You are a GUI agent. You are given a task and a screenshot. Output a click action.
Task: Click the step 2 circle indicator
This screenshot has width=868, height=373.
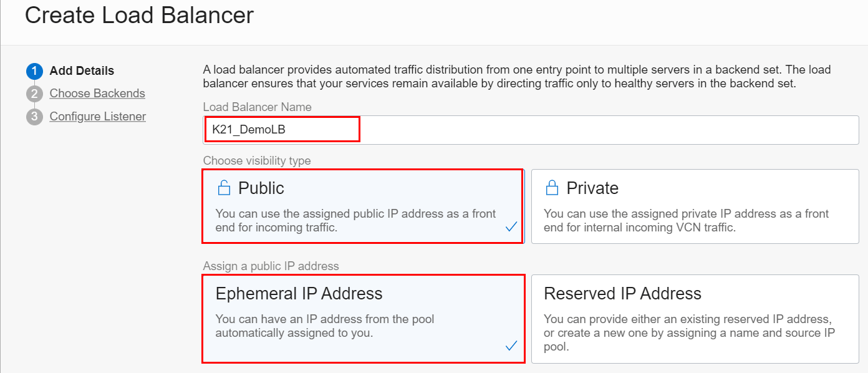[x=34, y=94]
